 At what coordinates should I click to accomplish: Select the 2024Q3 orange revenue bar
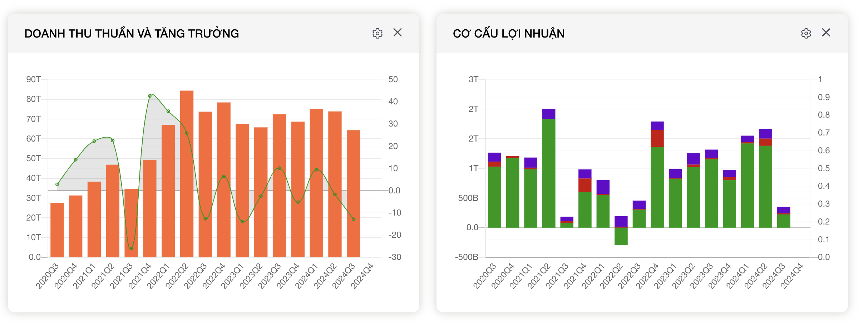pyautogui.click(x=353, y=193)
